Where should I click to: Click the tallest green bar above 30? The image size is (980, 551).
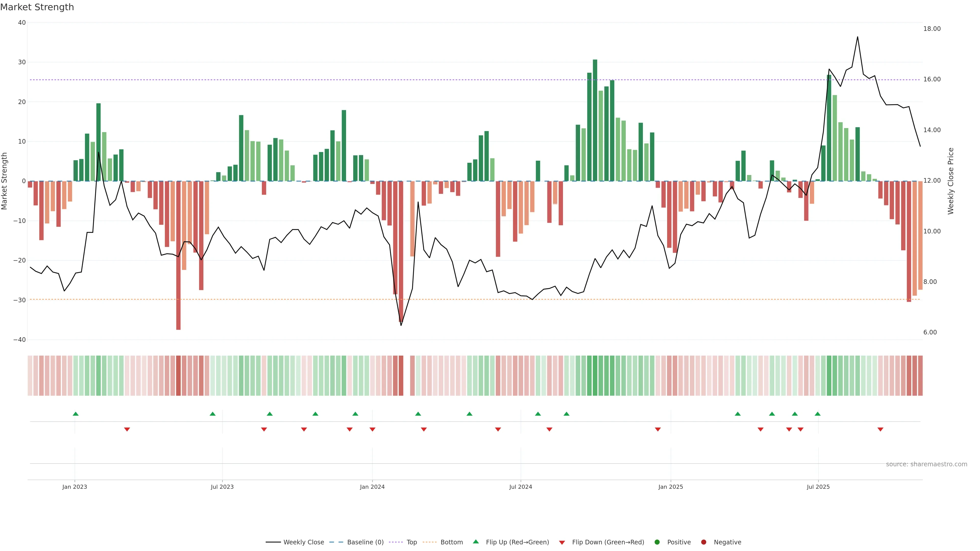pyautogui.click(x=595, y=120)
